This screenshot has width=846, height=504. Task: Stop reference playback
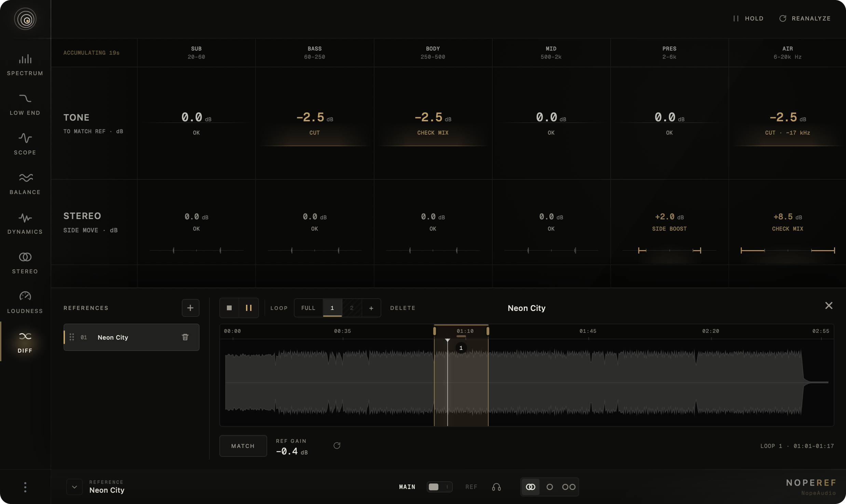tap(229, 308)
